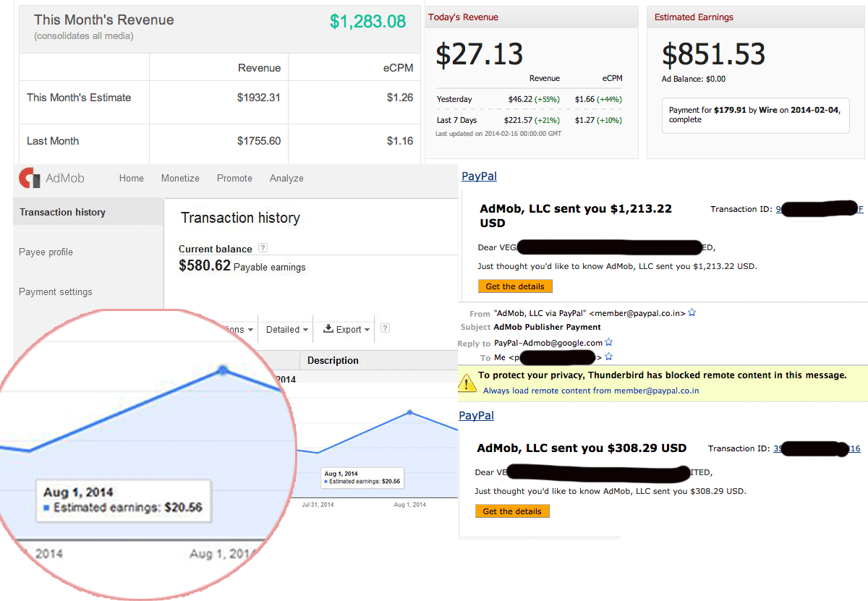Star the PayPal-Admob@google.com reply-to address

coord(608,342)
